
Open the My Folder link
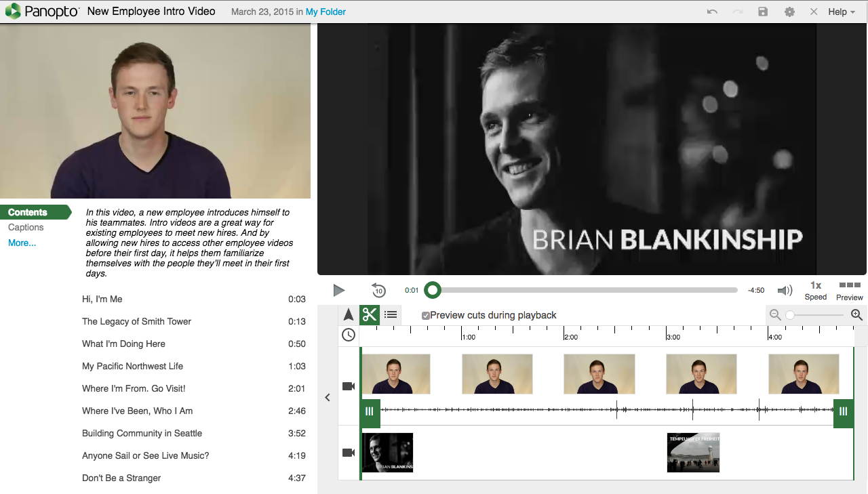(x=325, y=12)
